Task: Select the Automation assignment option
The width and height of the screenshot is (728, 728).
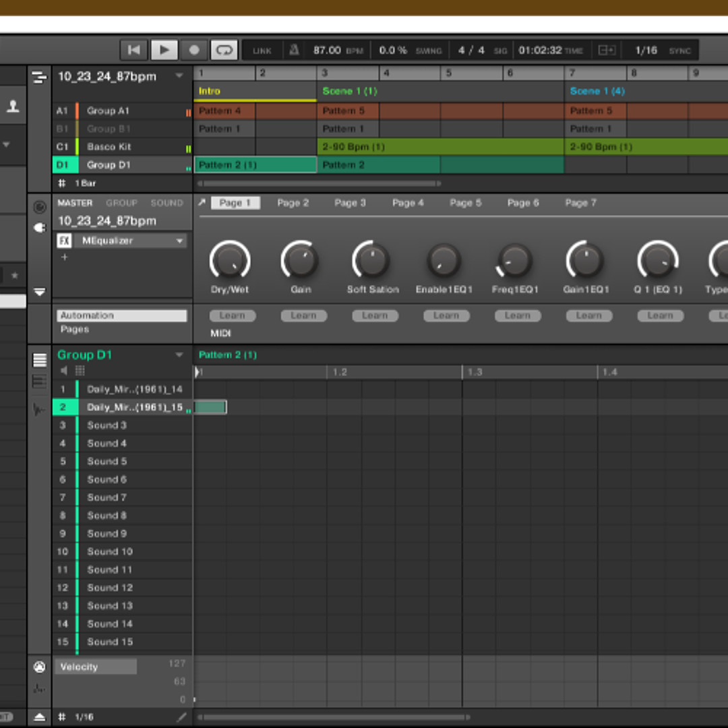Action: [121, 315]
